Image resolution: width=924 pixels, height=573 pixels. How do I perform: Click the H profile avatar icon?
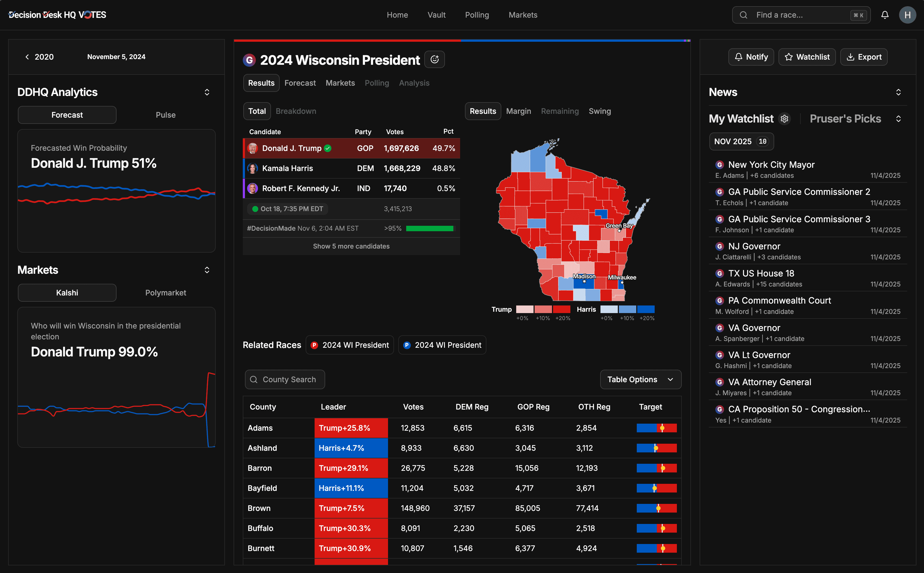coord(907,15)
